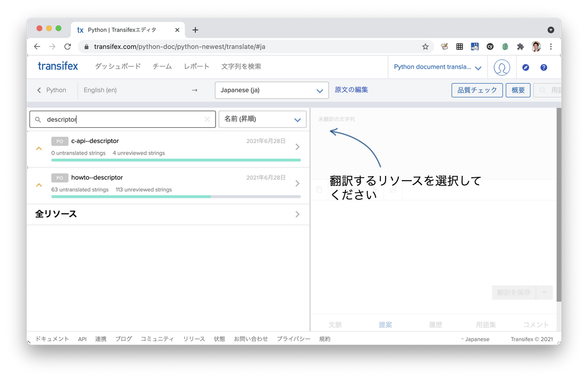Select 全リソース entry
This screenshot has height=380, width=588.
pyautogui.click(x=169, y=214)
